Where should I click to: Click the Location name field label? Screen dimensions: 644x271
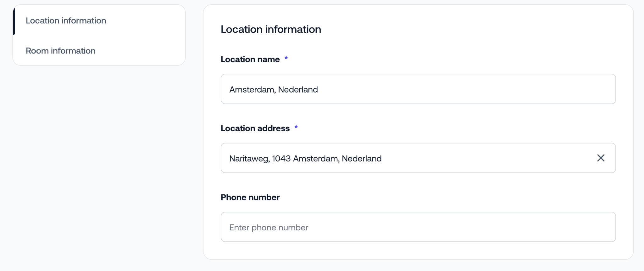pos(250,59)
